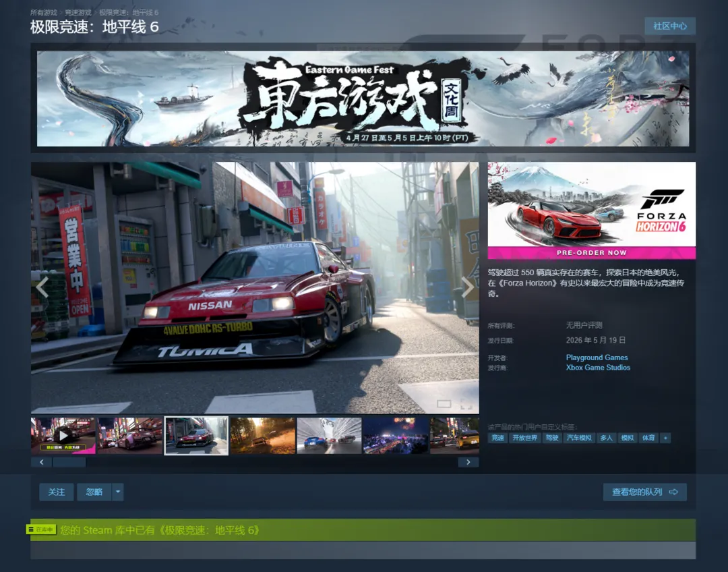Select the 驾驶 tag
The image size is (728, 572).
[552, 438]
